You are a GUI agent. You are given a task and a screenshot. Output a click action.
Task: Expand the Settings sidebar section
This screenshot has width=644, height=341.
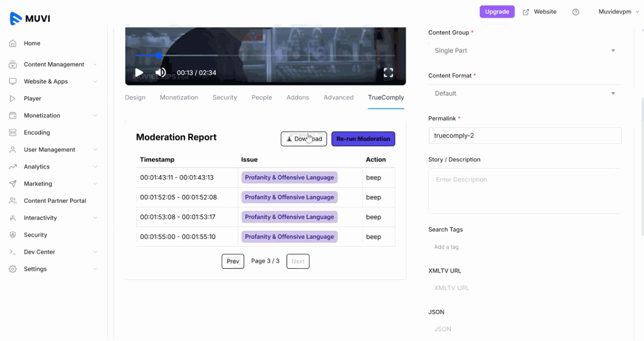pyautogui.click(x=35, y=269)
